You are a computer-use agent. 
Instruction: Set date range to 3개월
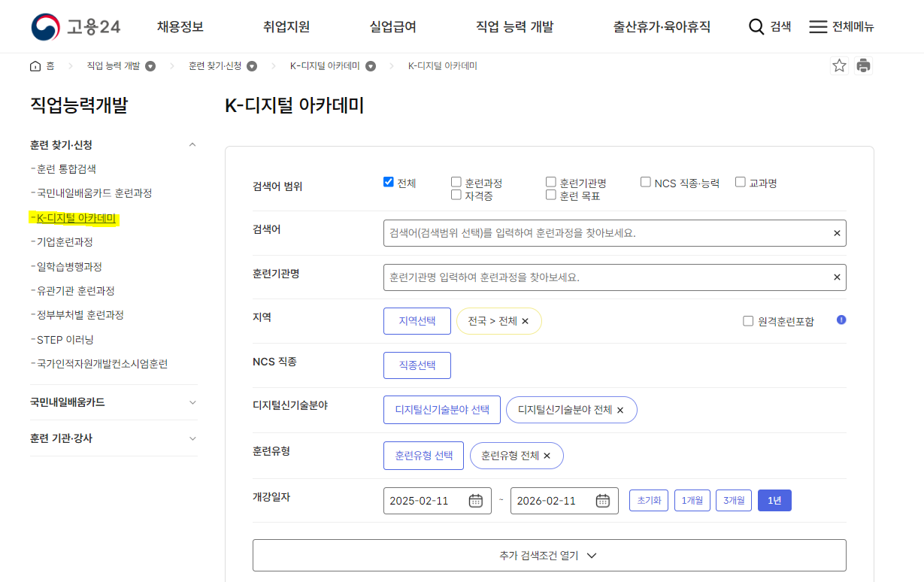point(734,501)
